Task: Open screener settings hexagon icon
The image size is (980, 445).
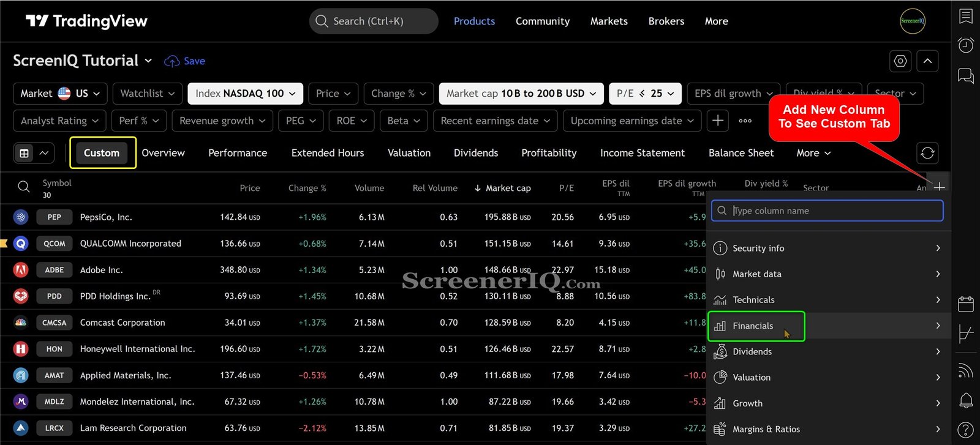Action: pyautogui.click(x=900, y=61)
